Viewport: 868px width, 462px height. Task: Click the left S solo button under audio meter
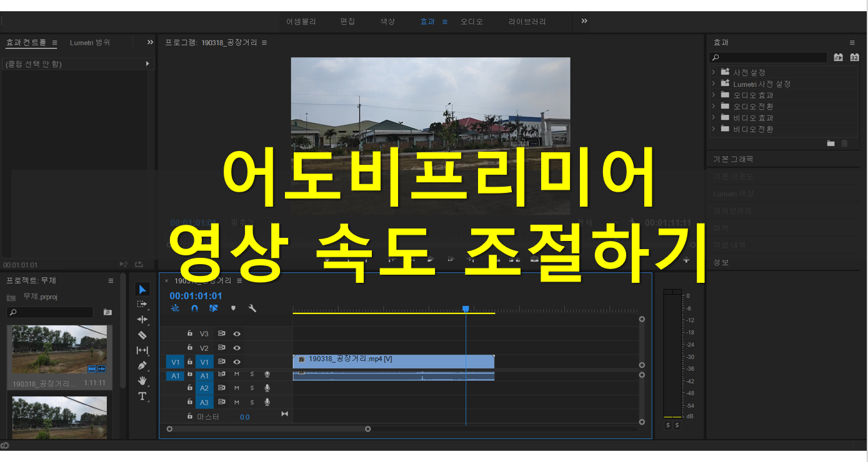pyautogui.click(x=667, y=425)
